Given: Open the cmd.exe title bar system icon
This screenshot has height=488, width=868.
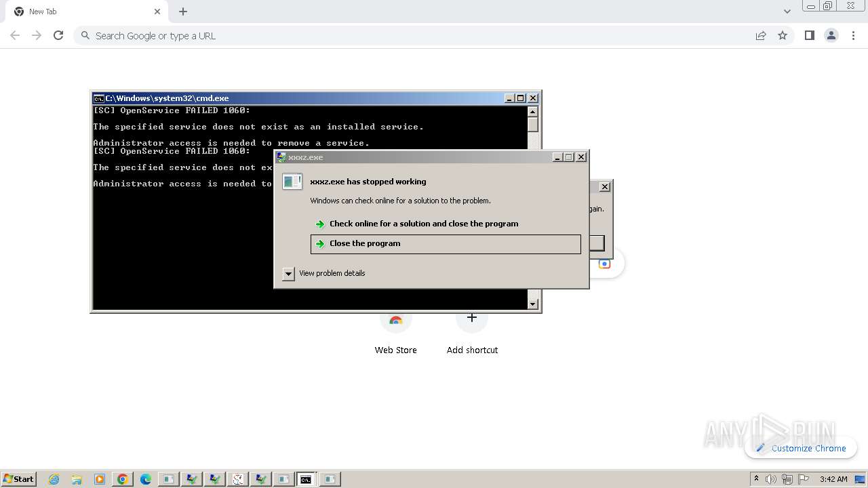Looking at the screenshot, I should 98,98.
